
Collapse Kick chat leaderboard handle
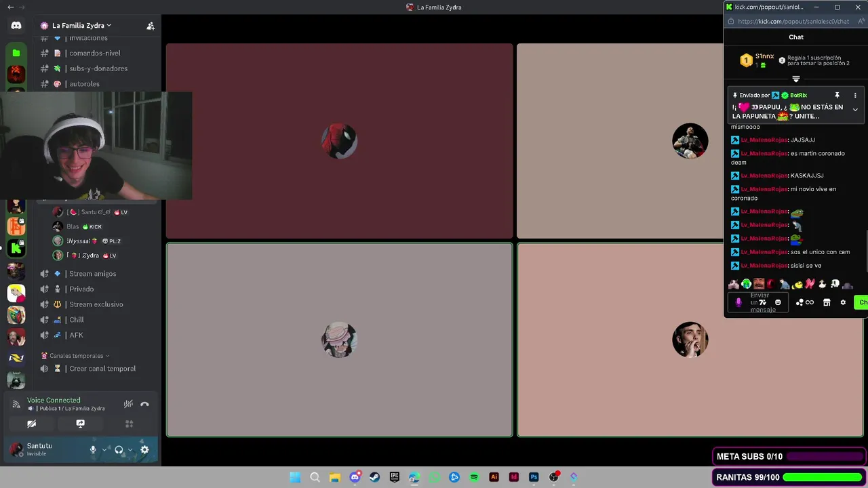coord(796,79)
